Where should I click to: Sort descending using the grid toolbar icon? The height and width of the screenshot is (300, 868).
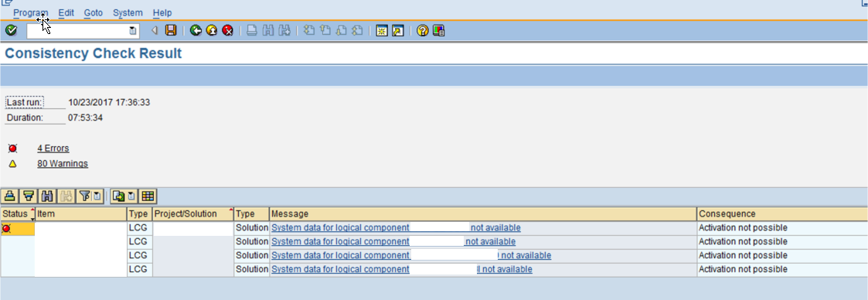[29, 196]
